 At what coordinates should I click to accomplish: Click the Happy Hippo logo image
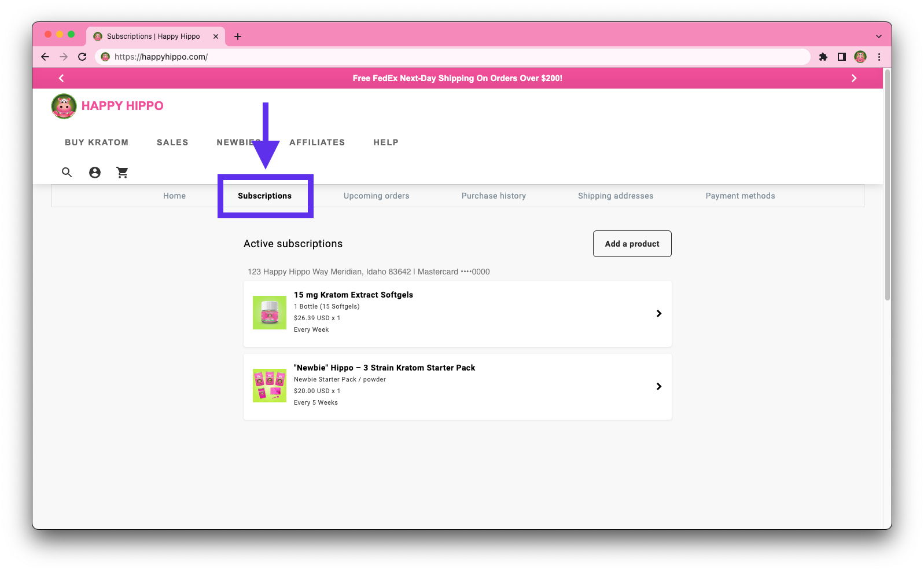(64, 106)
